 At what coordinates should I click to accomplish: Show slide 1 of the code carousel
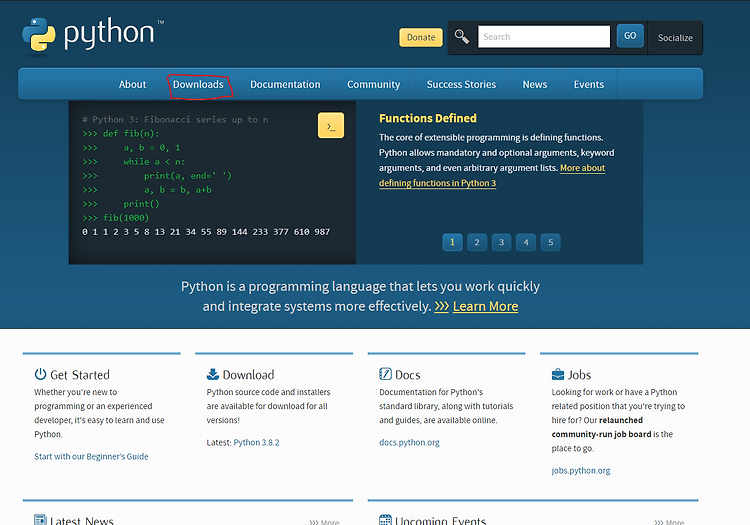pos(452,242)
